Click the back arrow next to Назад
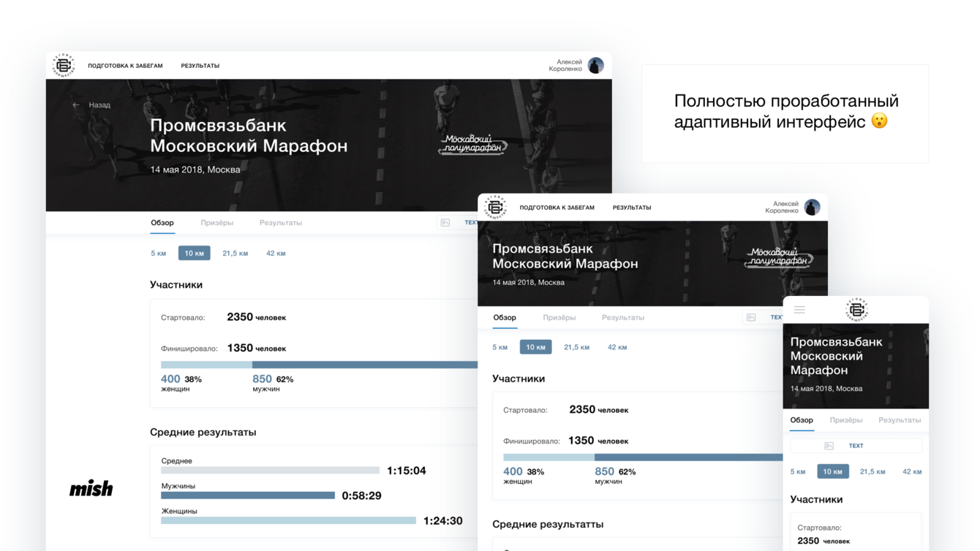 point(76,105)
